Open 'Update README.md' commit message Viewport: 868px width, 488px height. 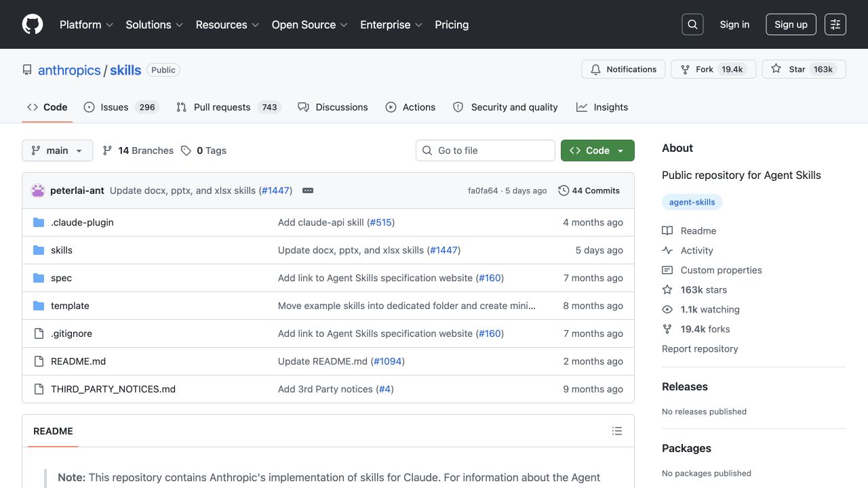point(323,361)
